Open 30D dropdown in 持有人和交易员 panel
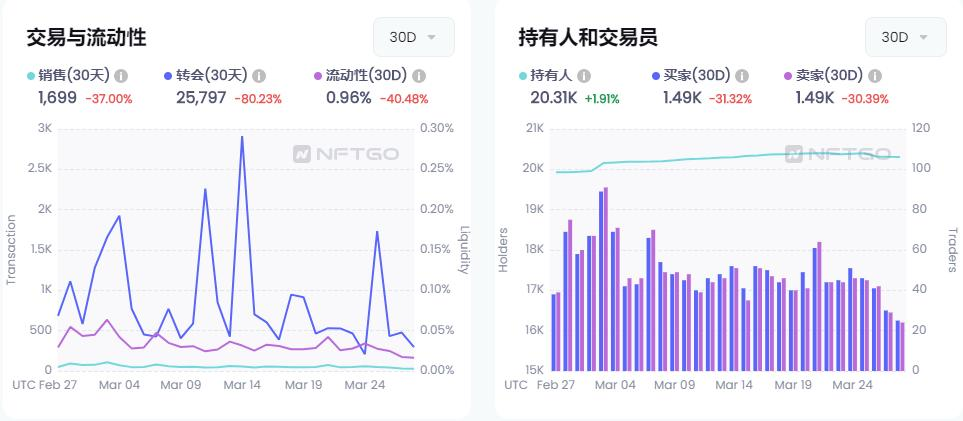This screenshot has width=963, height=421. [906, 37]
